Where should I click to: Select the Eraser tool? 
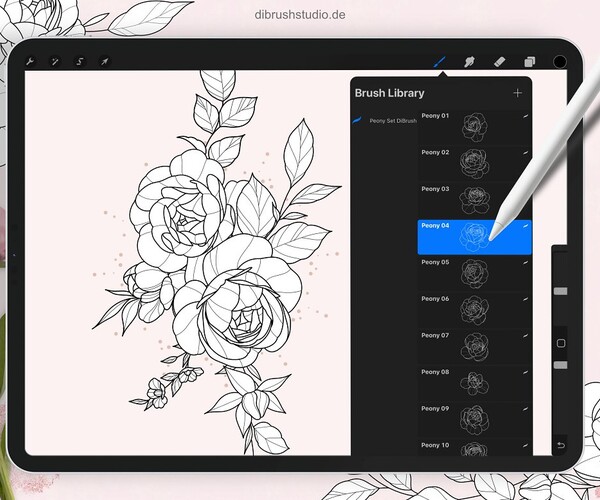click(x=499, y=62)
